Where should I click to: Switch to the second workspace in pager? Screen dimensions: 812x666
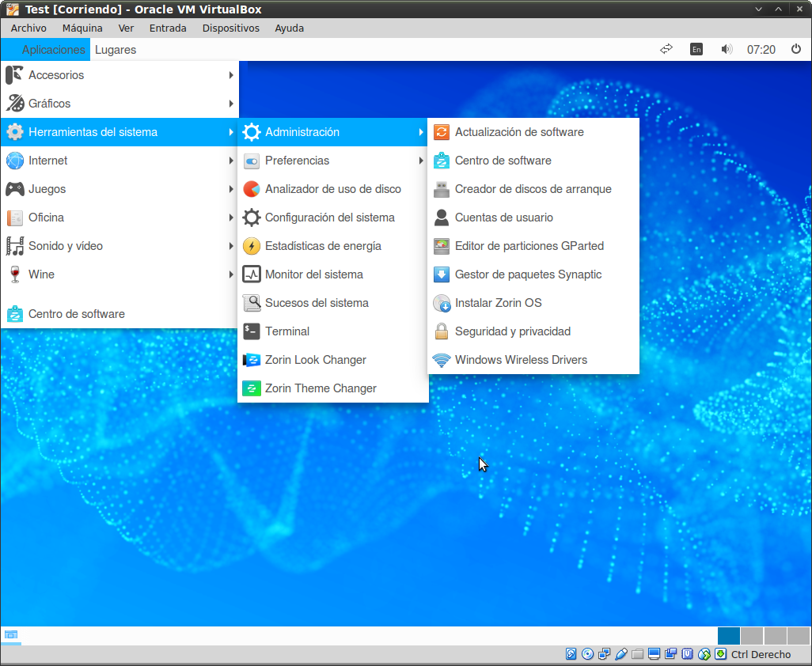point(752,635)
